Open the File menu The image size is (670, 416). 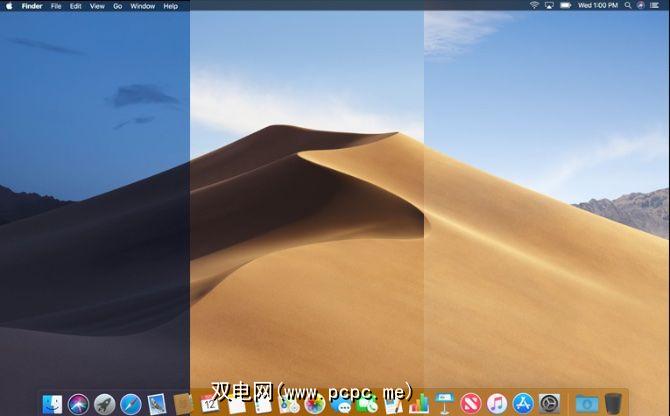point(56,6)
